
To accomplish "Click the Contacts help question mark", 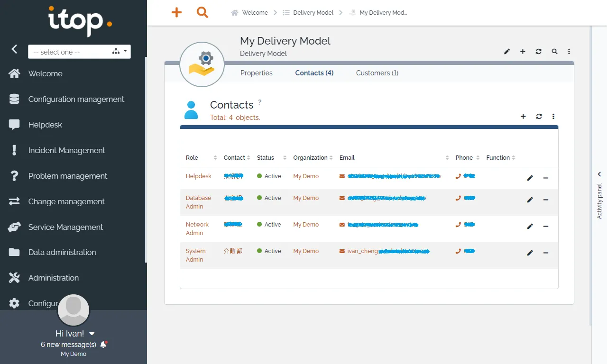I will pyautogui.click(x=260, y=102).
